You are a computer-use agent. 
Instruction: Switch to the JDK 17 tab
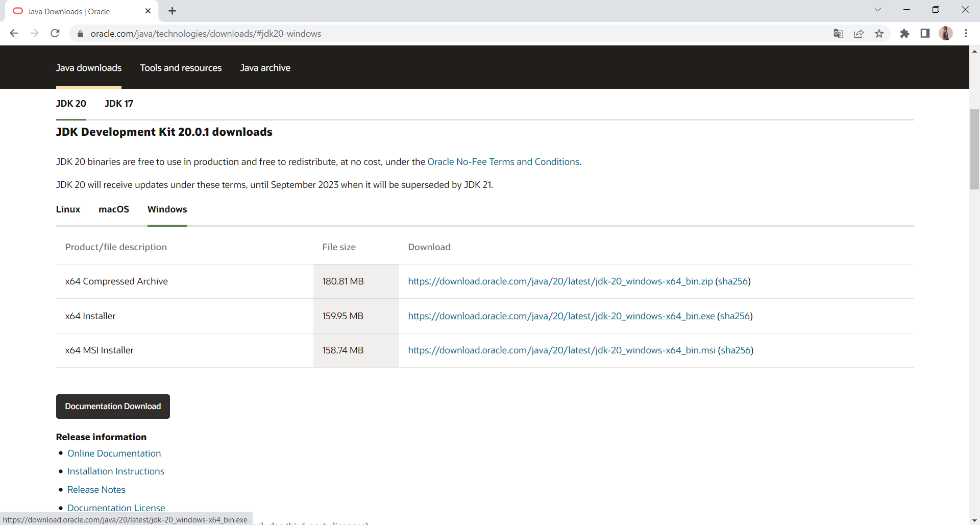119,104
